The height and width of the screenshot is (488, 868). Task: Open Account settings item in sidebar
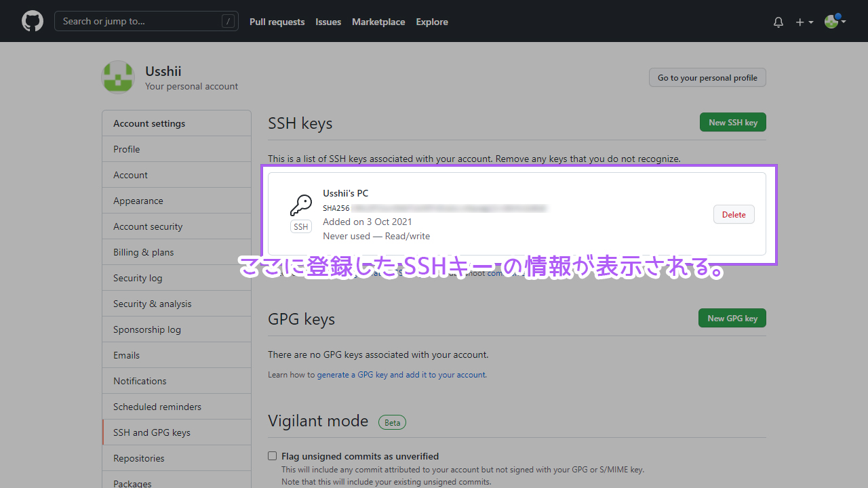point(176,175)
